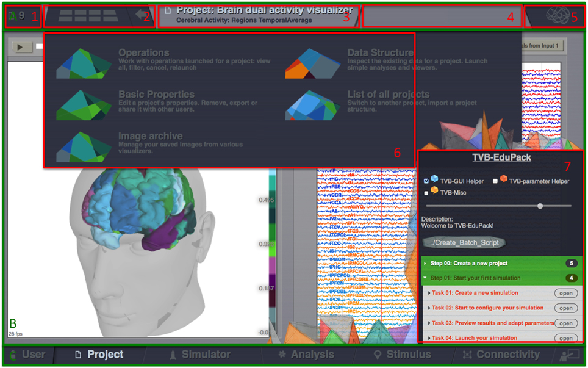Select the Project tab in bottom bar
Viewport: 588px width, 368px height.
(x=99, y=355)
